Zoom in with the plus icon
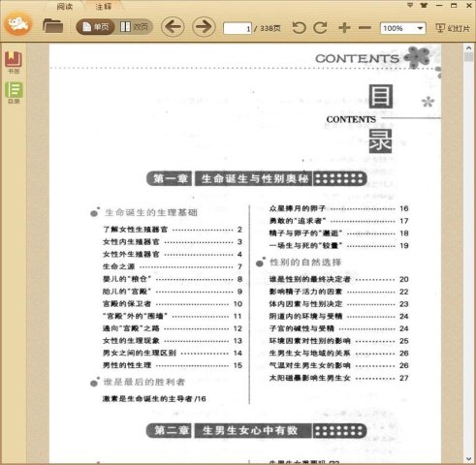 pos(344,28)
